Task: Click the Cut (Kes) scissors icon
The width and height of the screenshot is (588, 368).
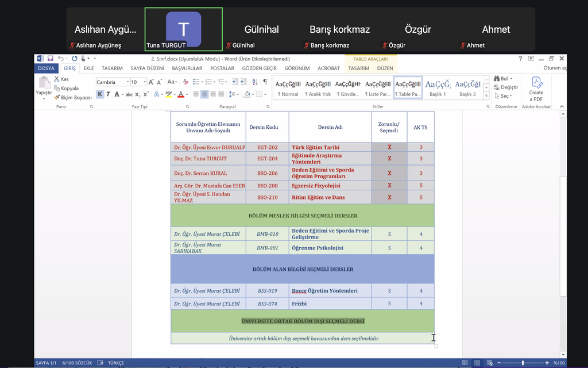Action: [x=57, y=79]
